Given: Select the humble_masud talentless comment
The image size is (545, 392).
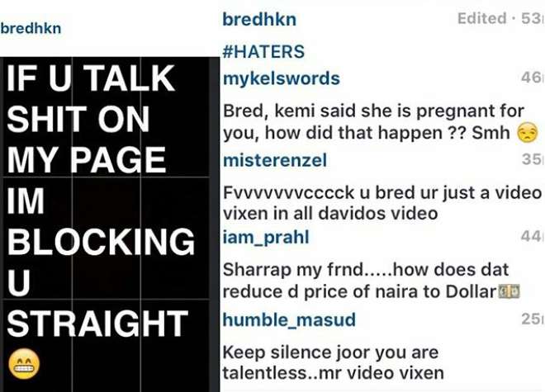Looking at the screenshot, I should click(x=333, y=363).
